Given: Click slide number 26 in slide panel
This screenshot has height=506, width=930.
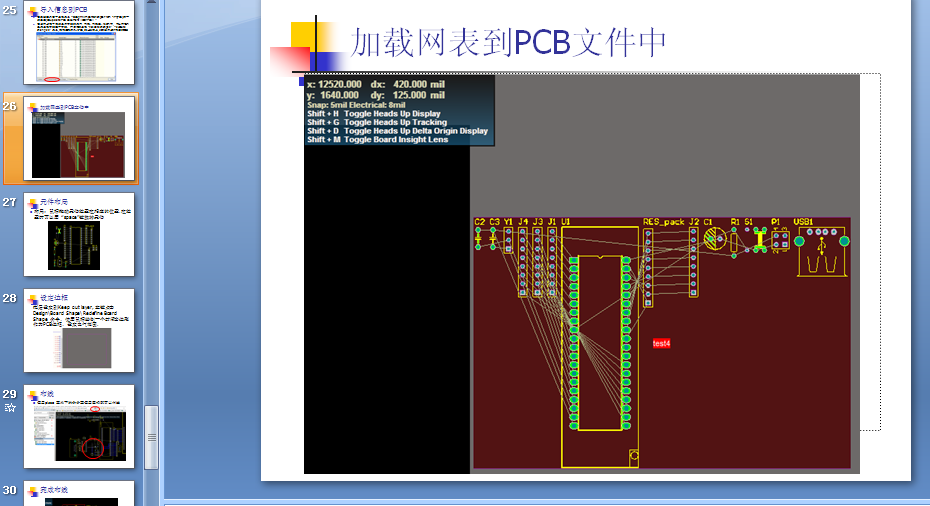Looking at the screenshot, I should (9, 106).
